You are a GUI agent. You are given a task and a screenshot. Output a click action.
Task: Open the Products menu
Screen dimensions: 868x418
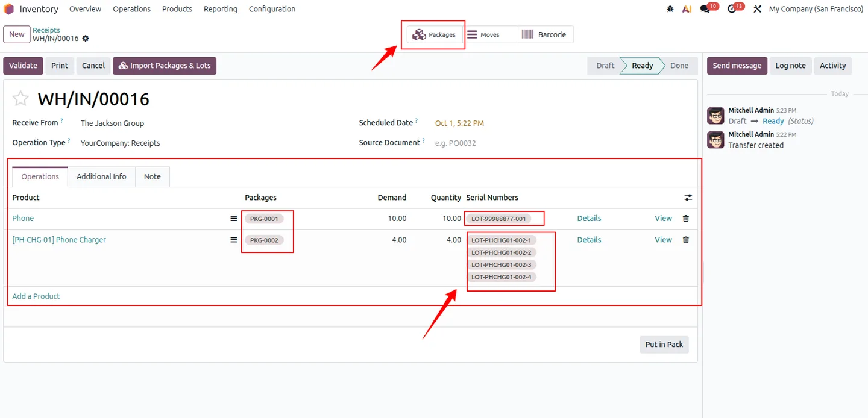(x=177, y=9)
